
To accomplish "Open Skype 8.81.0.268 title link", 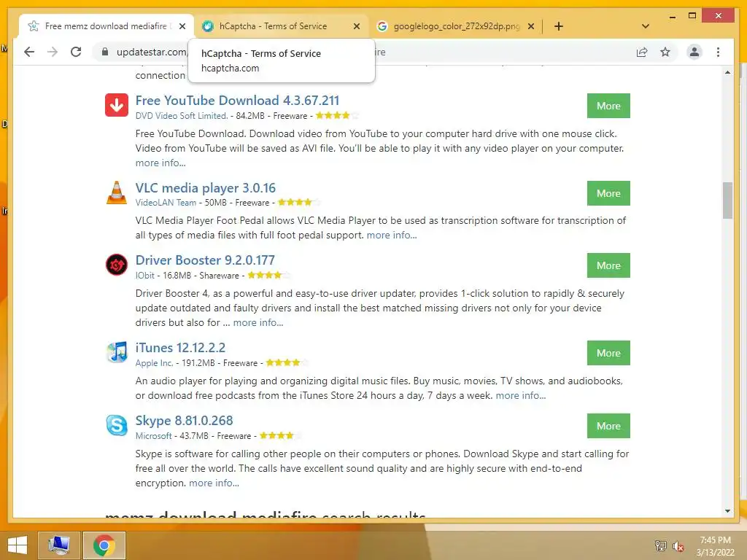I will (x=184, y=421).
